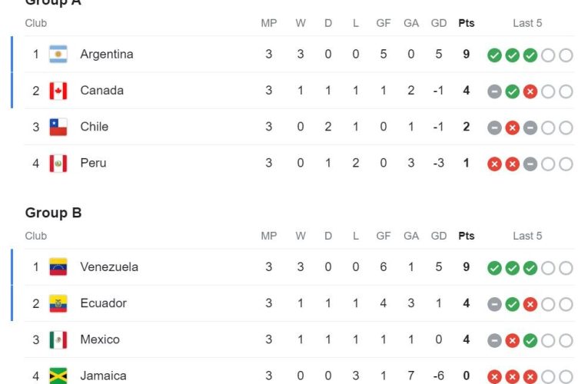Click the Chile flag icon

(x=58, y=127)
